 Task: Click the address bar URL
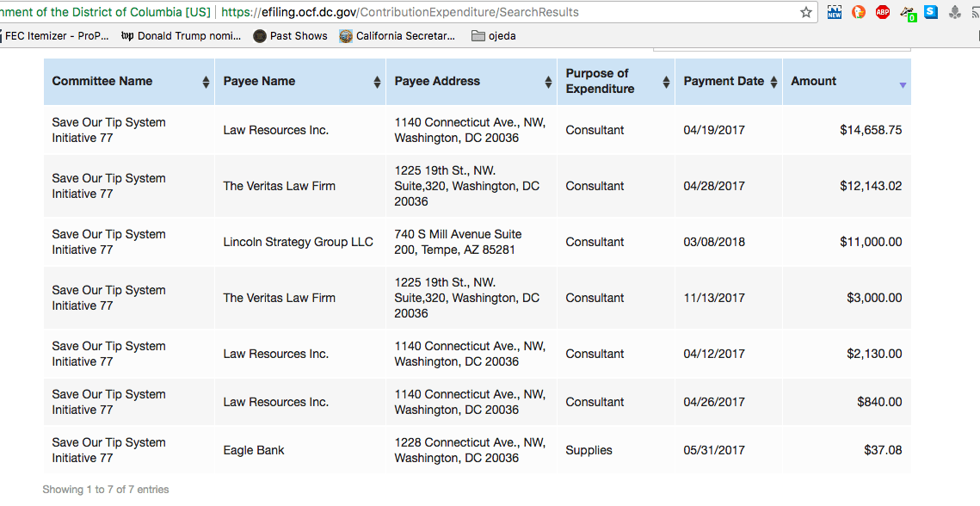[400, 12]
